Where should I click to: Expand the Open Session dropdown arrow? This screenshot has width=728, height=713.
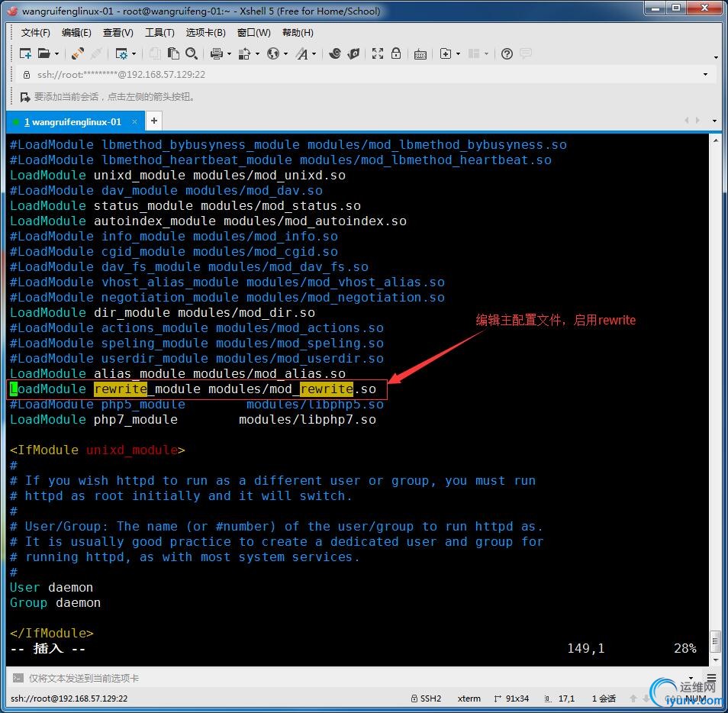tap(56, 54)
